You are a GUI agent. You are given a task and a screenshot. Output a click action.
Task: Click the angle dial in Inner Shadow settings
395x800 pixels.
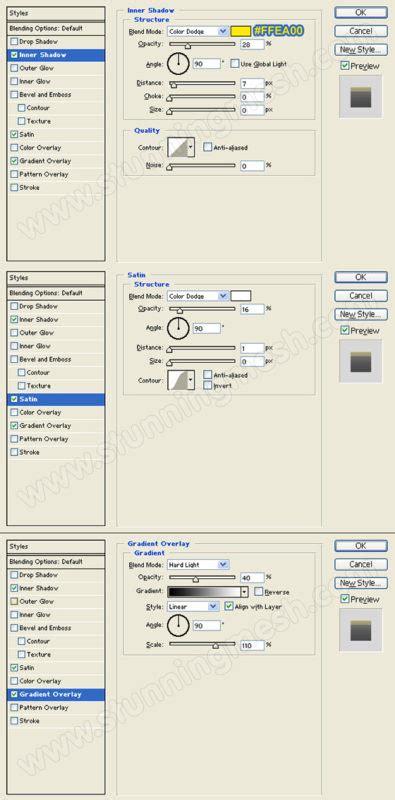click(178, 64)
